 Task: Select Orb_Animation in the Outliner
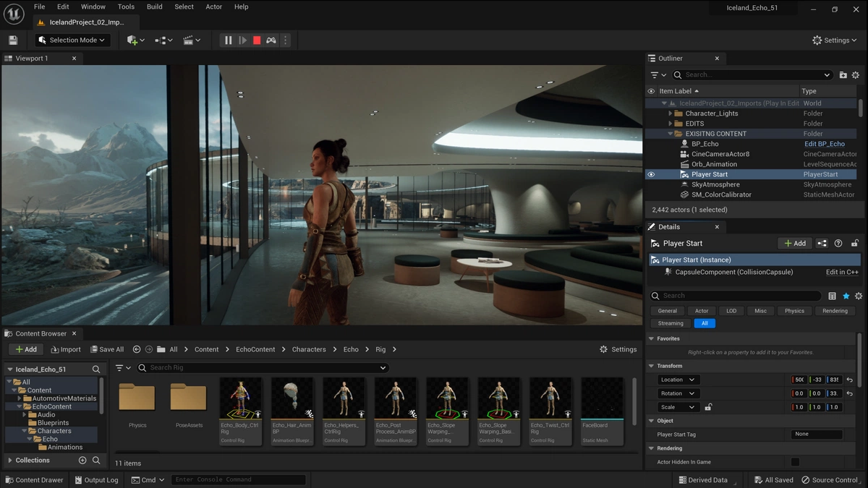[714, 164]
